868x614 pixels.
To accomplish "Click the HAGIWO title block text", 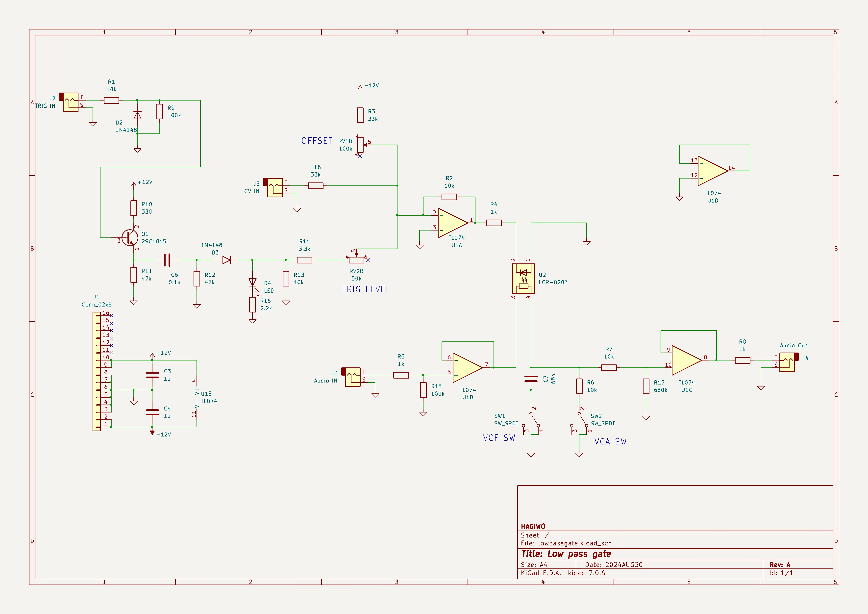I will coord(533,526).
